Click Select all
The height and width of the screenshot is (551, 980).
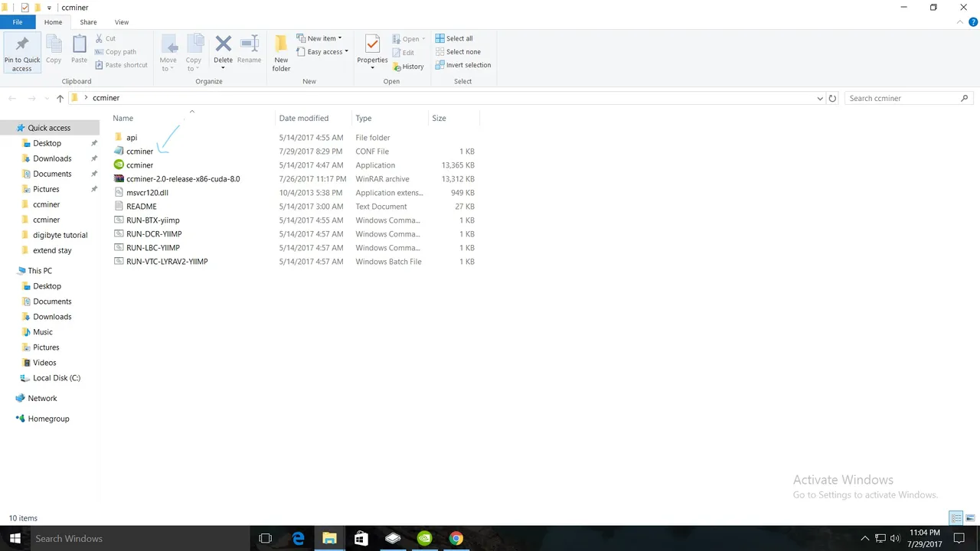pos(454,38)
